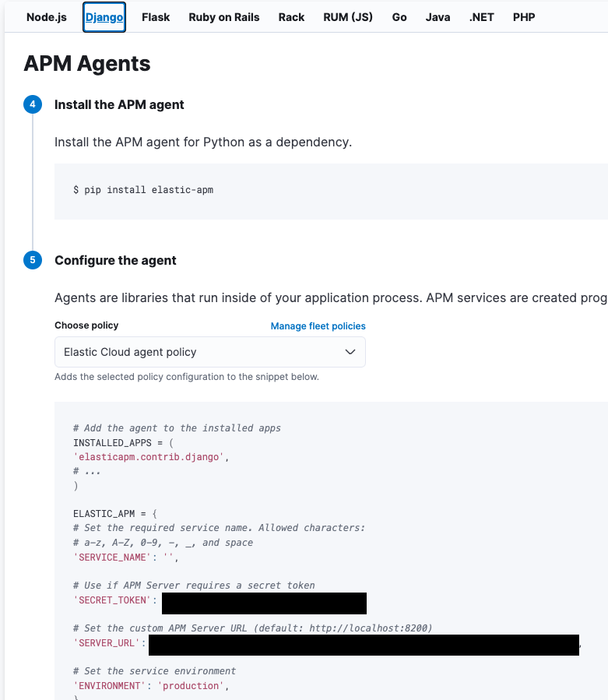The width and height of the screenshot is (608, 700).
Task: Switch to the .NET tab
Action: click(482, 17)
